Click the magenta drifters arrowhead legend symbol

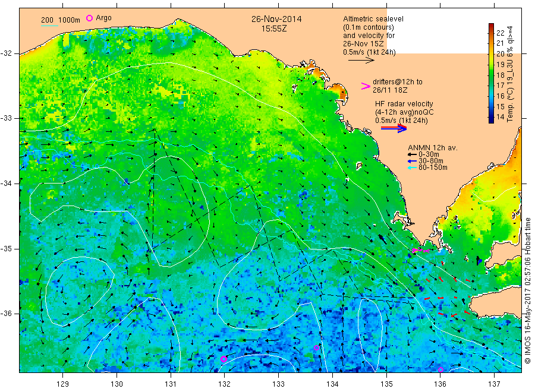pos(366,86)
